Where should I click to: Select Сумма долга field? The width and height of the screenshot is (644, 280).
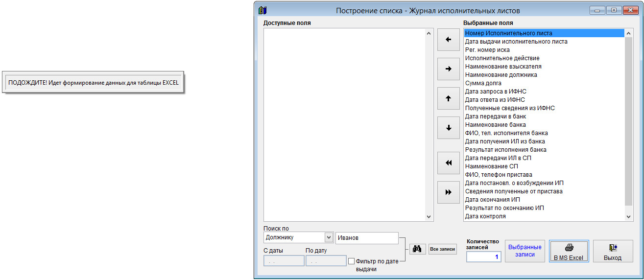point(544,83)
